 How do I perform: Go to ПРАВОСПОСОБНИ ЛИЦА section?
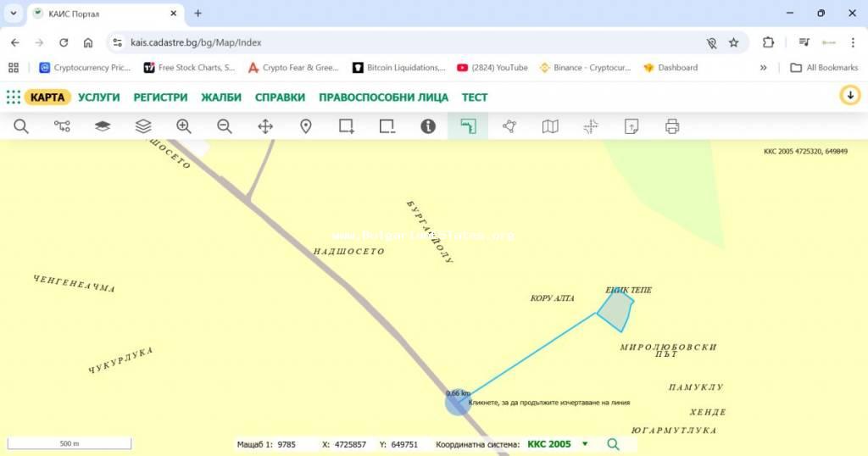pyautogui.click(x=384, y=97)
